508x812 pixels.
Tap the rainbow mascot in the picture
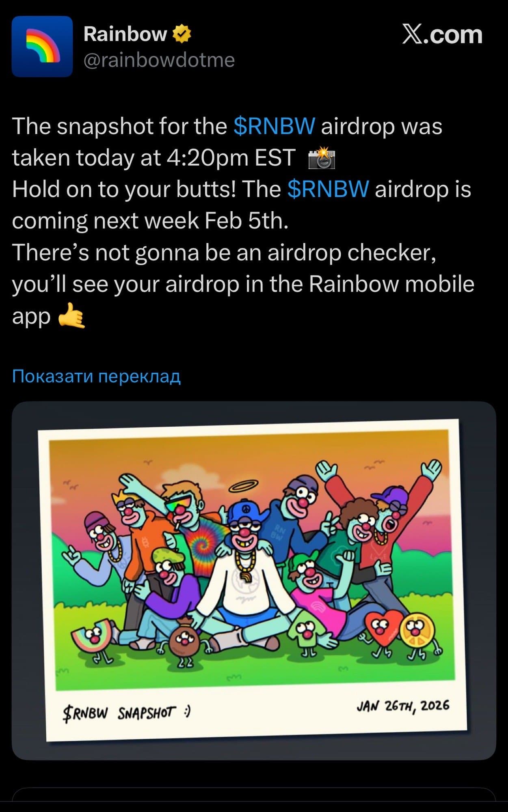tap(93, 640)
